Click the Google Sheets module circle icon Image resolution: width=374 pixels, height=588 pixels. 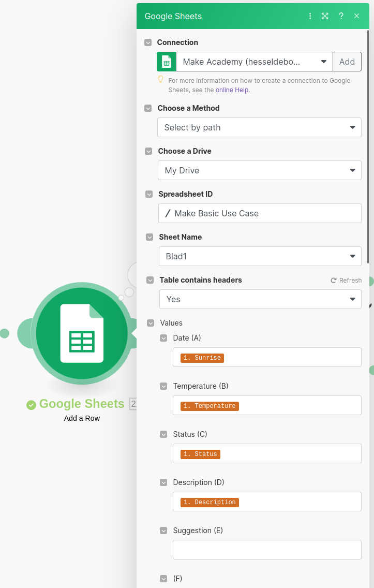(82, 333)
